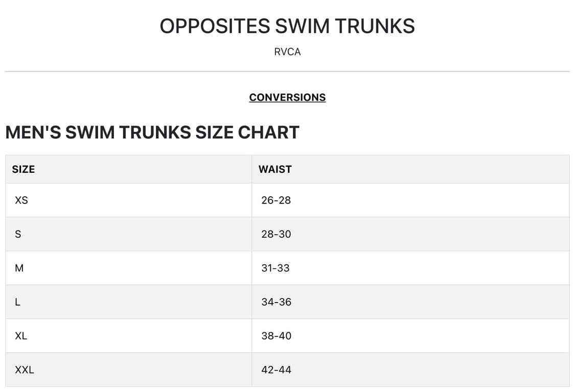The image size is (575, 392).
Task: Select the XXL size cell
Action: pyautogui.click(x=129, y=370)
